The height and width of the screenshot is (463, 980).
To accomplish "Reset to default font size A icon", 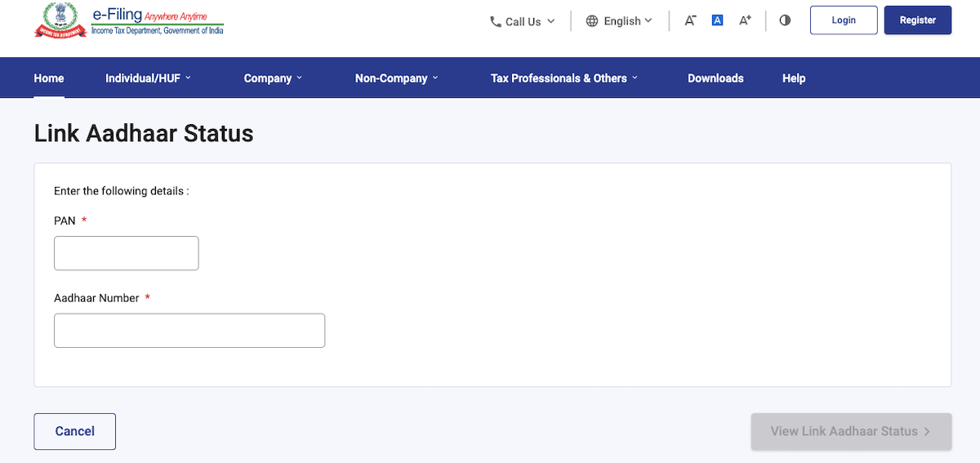I will click(717, 21).
